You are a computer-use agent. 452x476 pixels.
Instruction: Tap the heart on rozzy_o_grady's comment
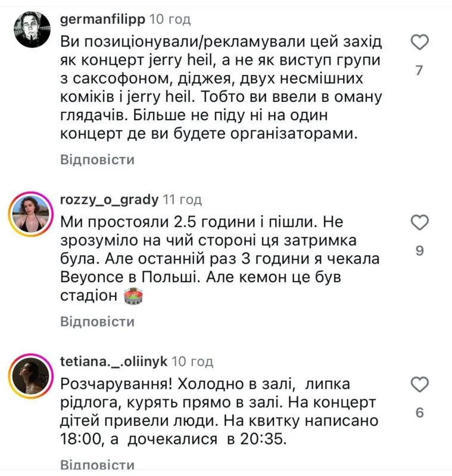pyautogui.click(x=420, y=223)
